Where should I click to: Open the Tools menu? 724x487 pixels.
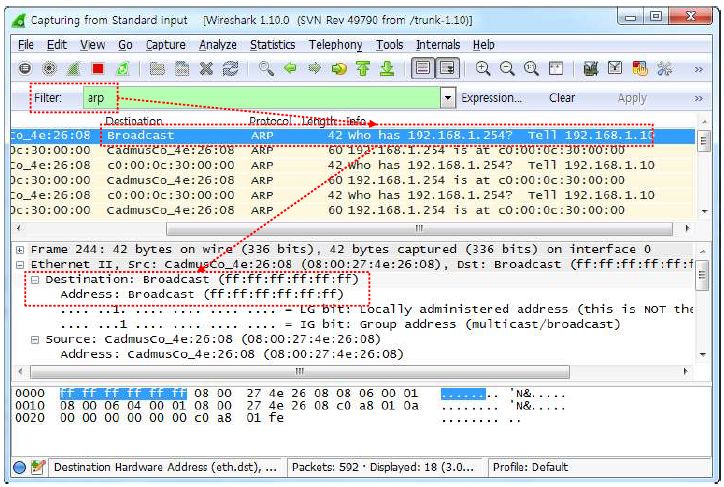(x=390, y=45)
